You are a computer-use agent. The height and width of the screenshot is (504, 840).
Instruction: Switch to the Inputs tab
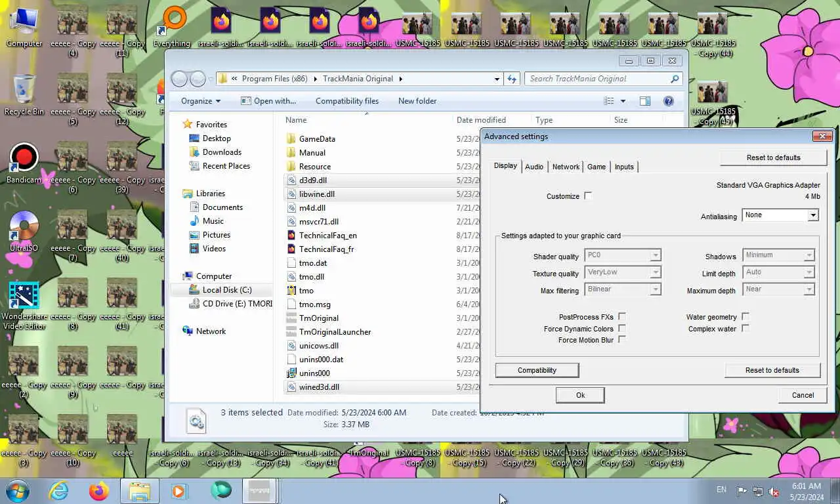click(624, 167)
